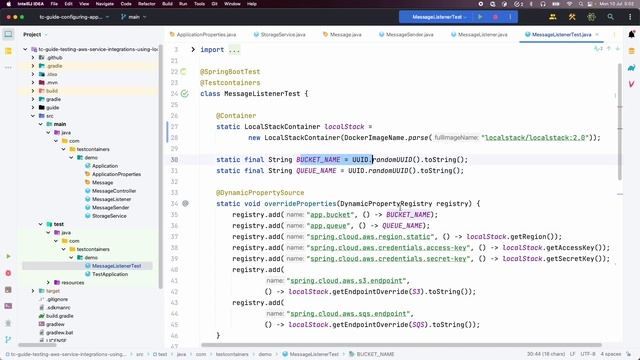Open the Build menu

tap(167, 4)
